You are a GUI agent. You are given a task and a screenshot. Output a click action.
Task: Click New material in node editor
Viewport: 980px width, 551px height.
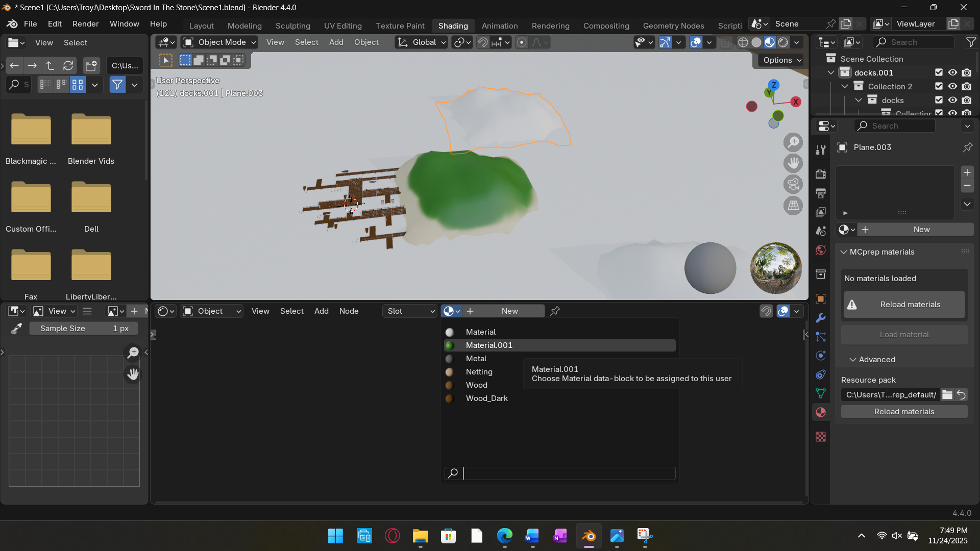(x=503, y=311)
